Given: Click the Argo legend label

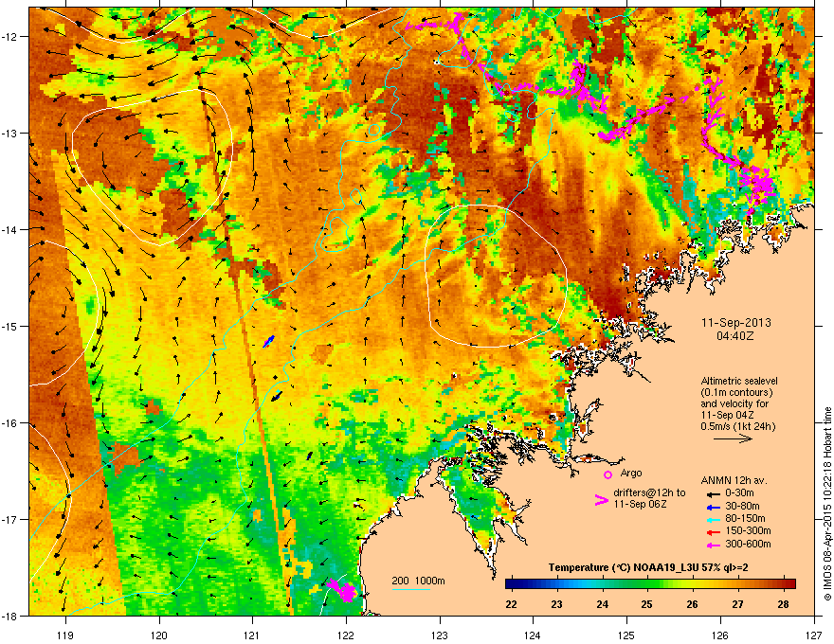Looking at the screenshot, I should (x=631, y=473).
